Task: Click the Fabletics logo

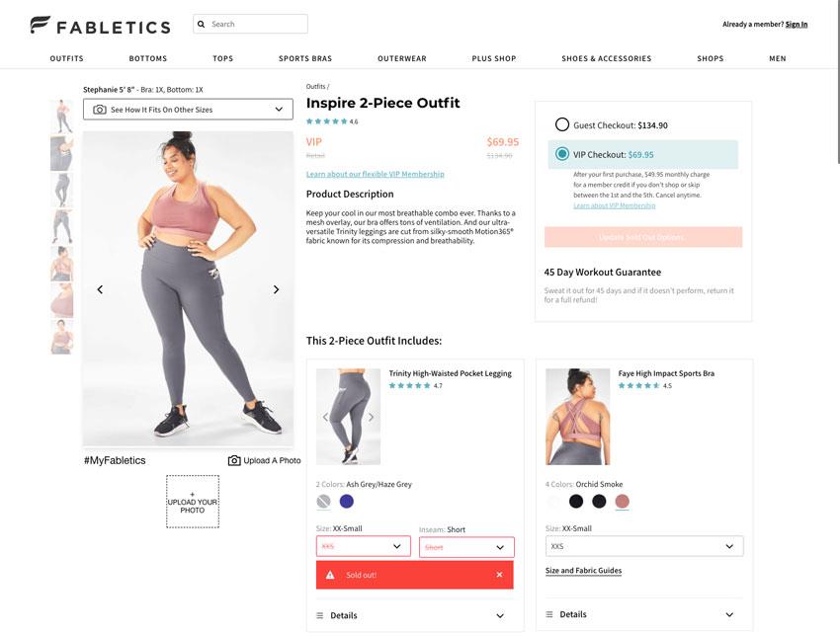Action: (x=101, y=25)
